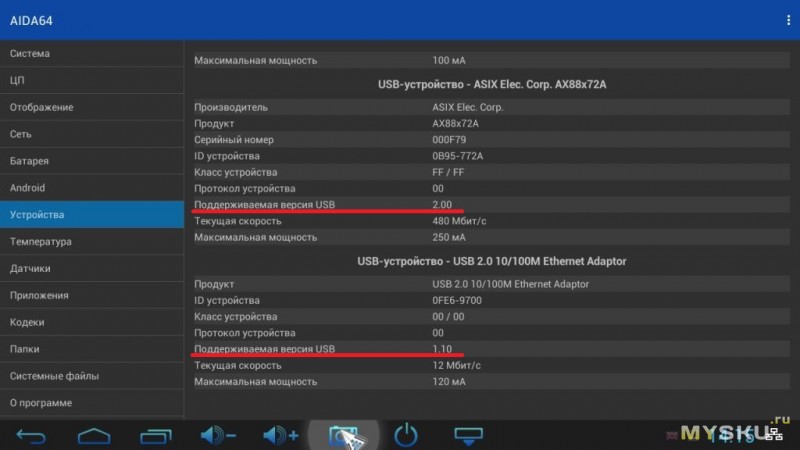Open the Датчики section
Screen dimensions: 800x450
tap(92, 268)
